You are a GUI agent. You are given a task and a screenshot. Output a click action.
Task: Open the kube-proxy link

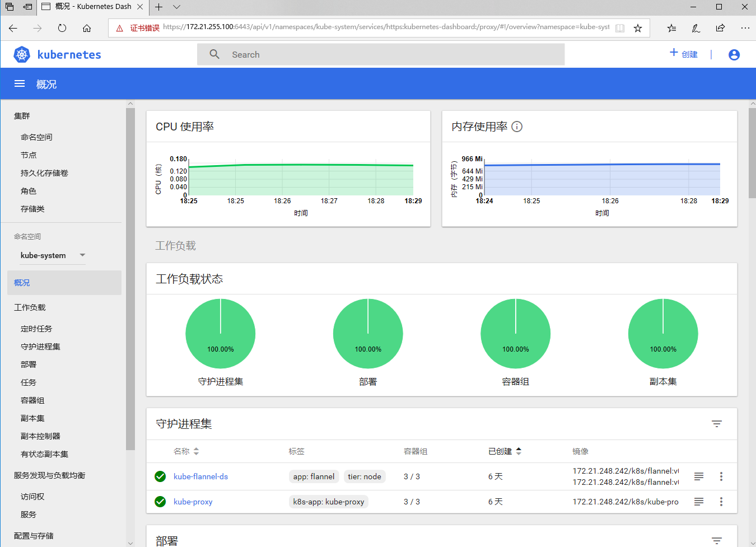pyautogui.click(x=193, y=502)
